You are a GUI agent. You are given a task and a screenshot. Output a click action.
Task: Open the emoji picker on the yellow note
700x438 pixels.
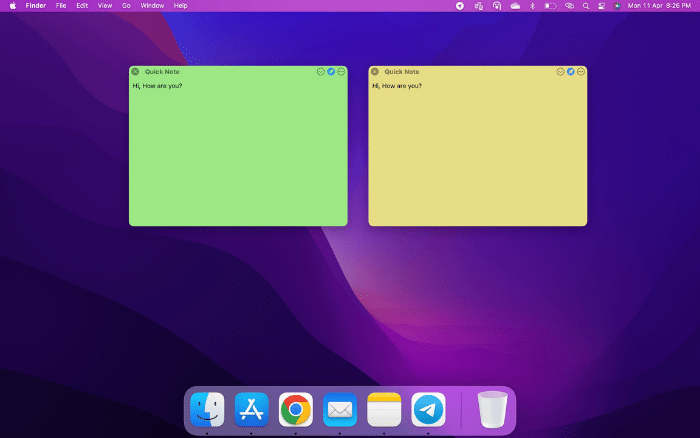point(561,72)
